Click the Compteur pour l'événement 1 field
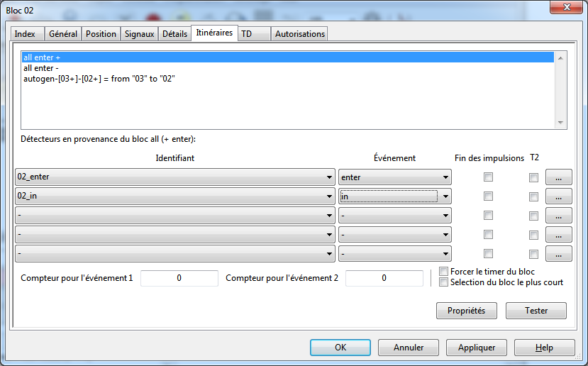588x366 pixels. pyautogui.click(x=179, y=279)
